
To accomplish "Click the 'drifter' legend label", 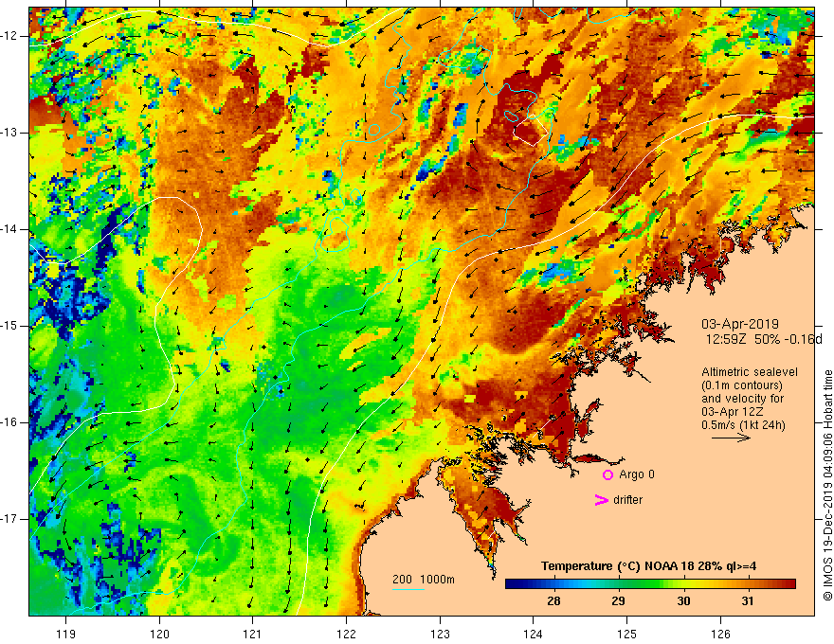I will [x=627, y=500].
